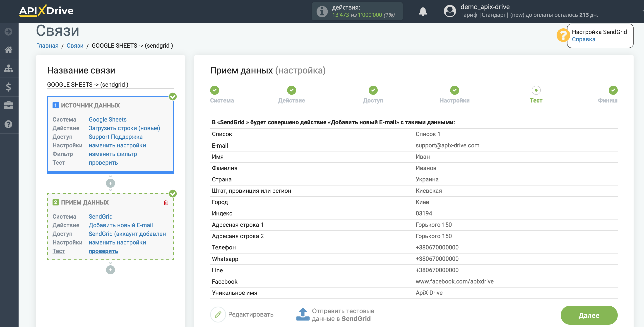This screenshot has width=644, height=327.
Task: Open the Справка help link
Action: click(584, 39)
